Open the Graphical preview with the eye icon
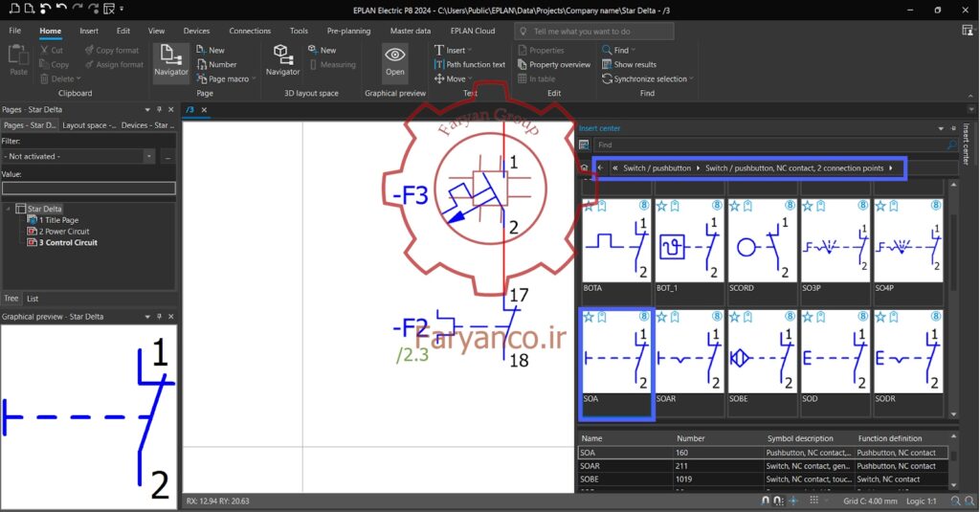The height and width of the screenshot is (512, 980). tap(395, 61)
